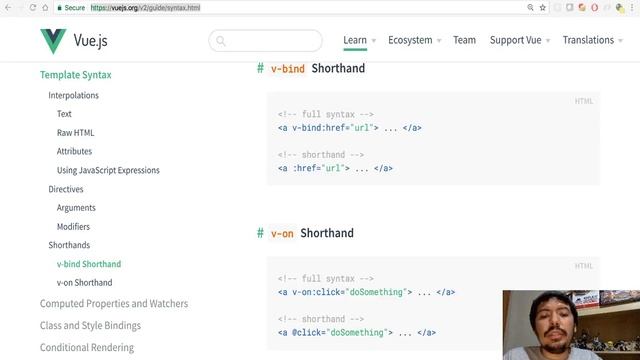Select v-bind Shorthand sidebar link

click(89, 264)
